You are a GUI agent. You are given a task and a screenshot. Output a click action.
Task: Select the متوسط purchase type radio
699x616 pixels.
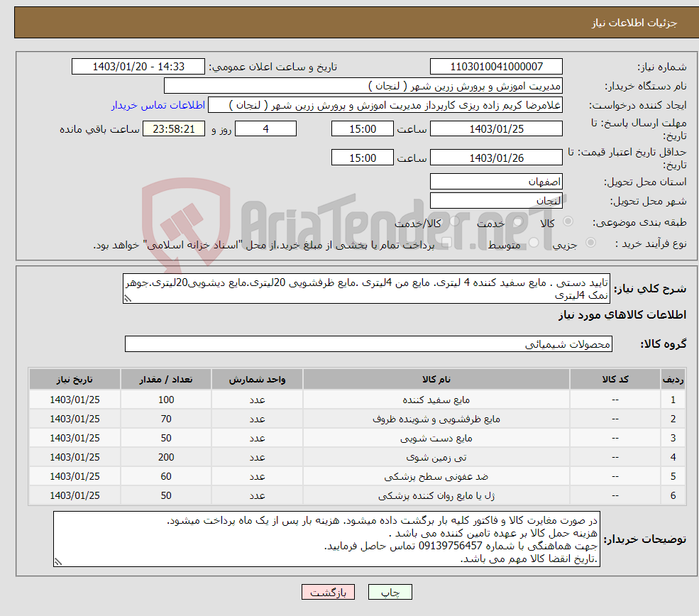[534, 243]
